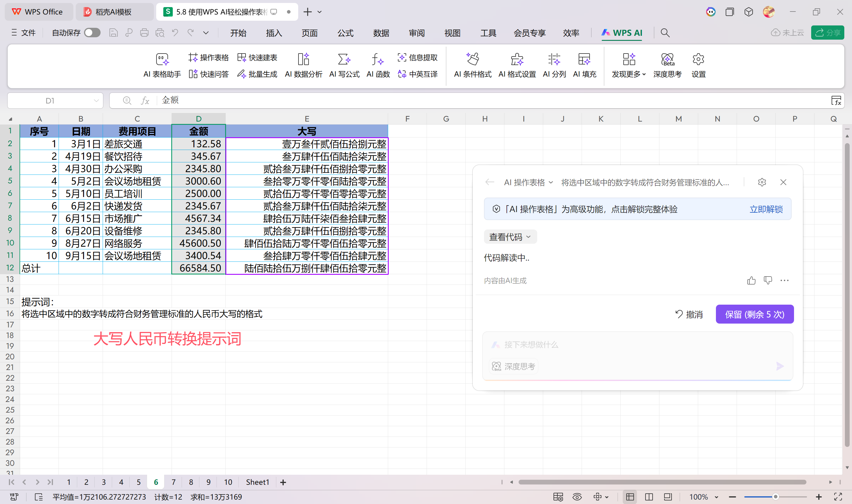Switch to page layout view in status bar
Image resolution: width=852 pixels, height=504 pixels.
[x=649, y=497]
